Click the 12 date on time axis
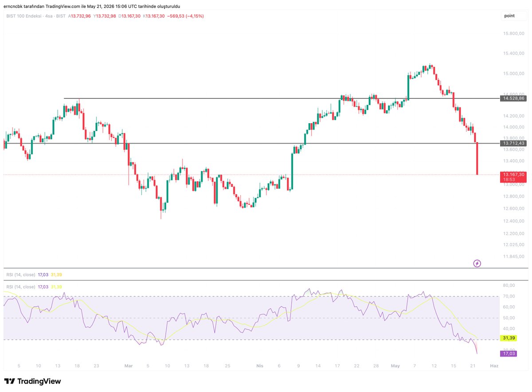532x392 pixels. [x=434, y=366]
